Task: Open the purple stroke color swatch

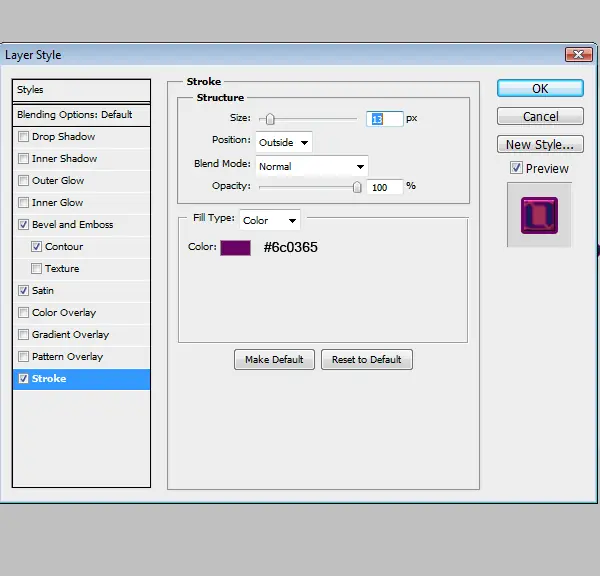Action: click(235, 248)
